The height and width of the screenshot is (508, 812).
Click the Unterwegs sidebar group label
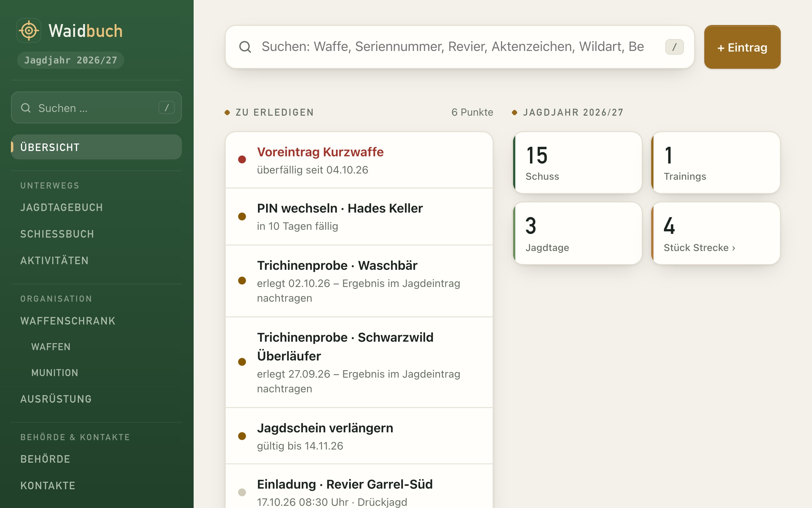[x=50, y=185]
